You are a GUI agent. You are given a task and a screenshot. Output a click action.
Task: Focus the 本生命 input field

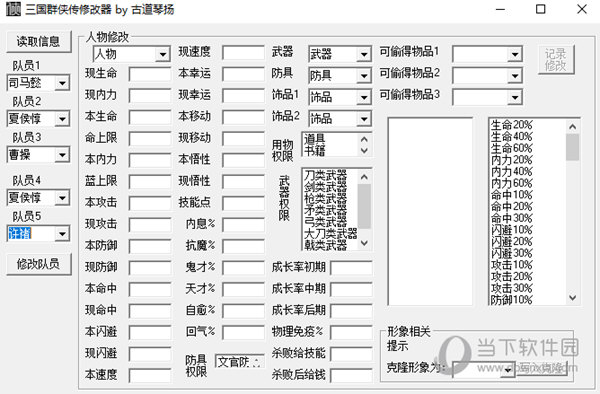point(150,117)
